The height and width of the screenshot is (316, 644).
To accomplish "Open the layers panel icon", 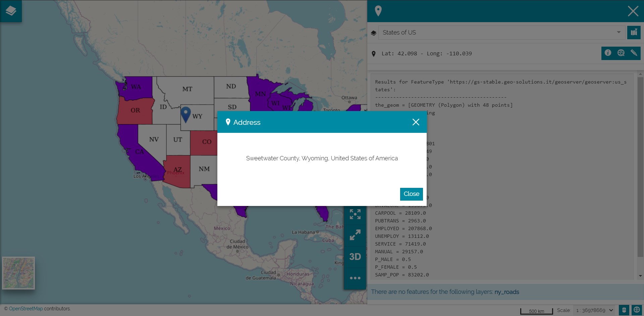I will tap(11, 11).
